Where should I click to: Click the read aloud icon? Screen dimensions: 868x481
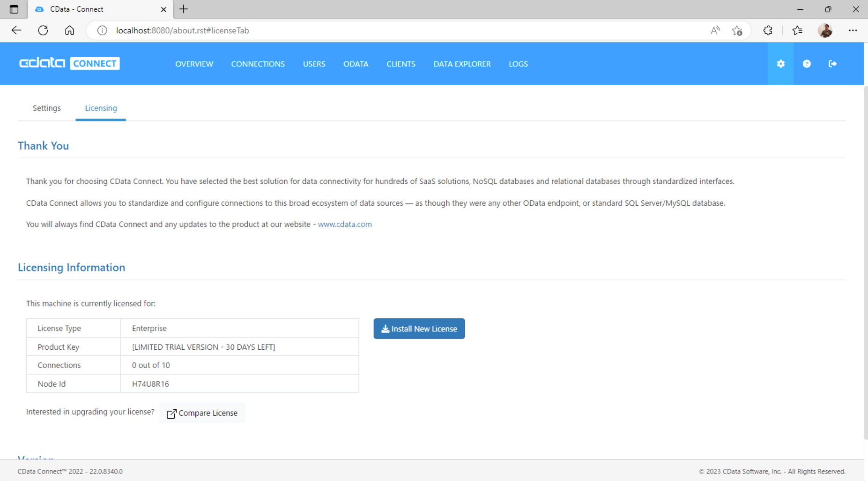(x=715, y=30)
